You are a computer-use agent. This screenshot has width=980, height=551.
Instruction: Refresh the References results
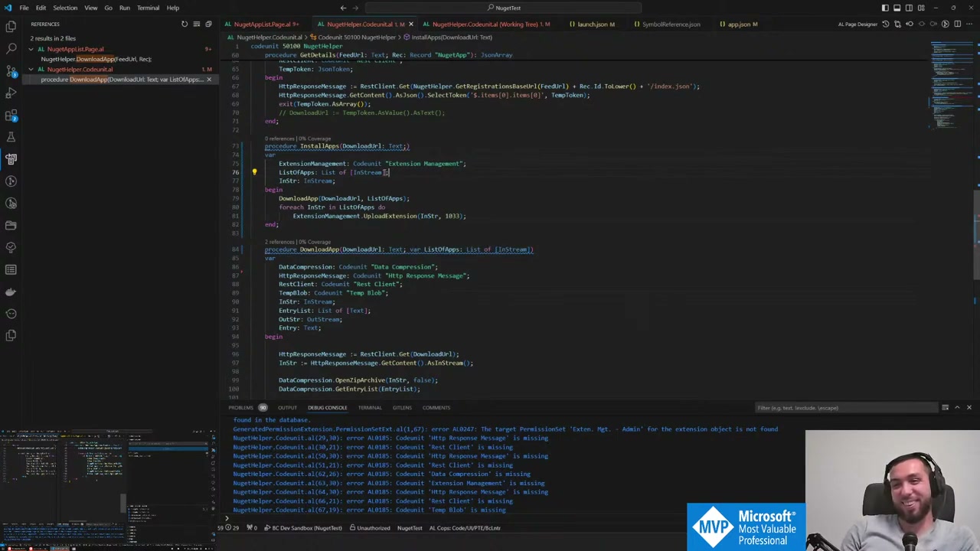coord(185,24)
